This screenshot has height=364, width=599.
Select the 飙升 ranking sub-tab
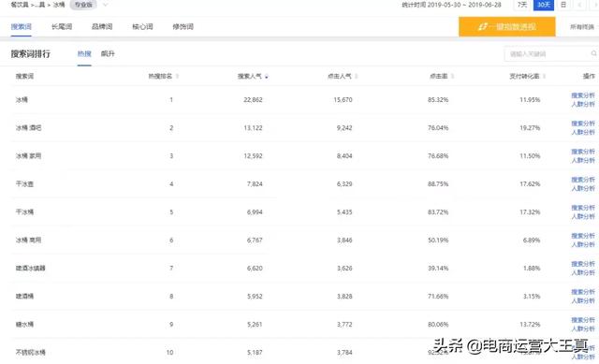(108, 54)
